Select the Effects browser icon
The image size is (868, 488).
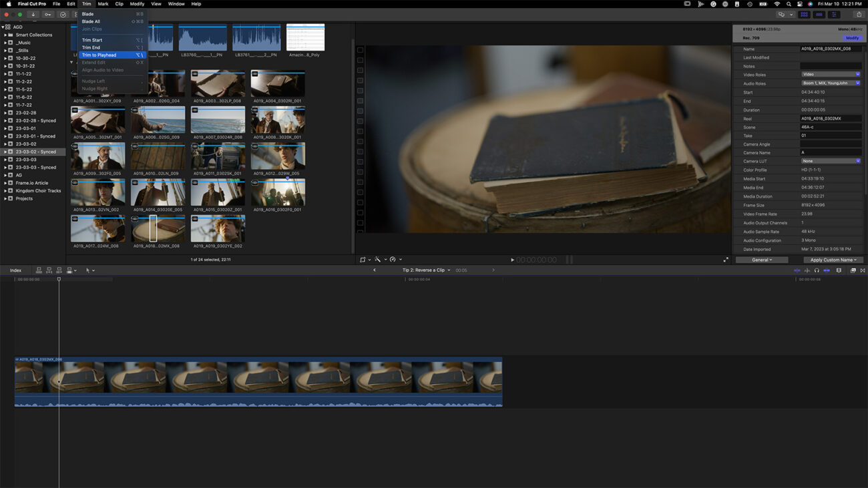pos(853,270)
